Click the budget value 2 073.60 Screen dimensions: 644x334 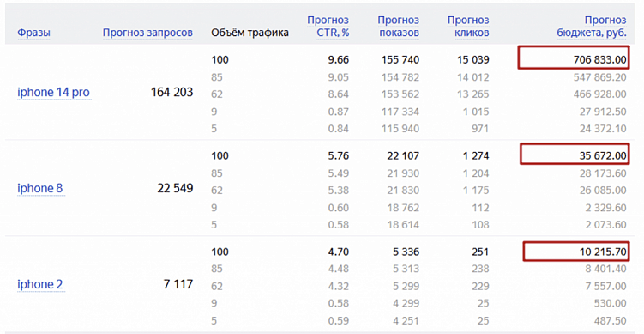tap(605, 225)
